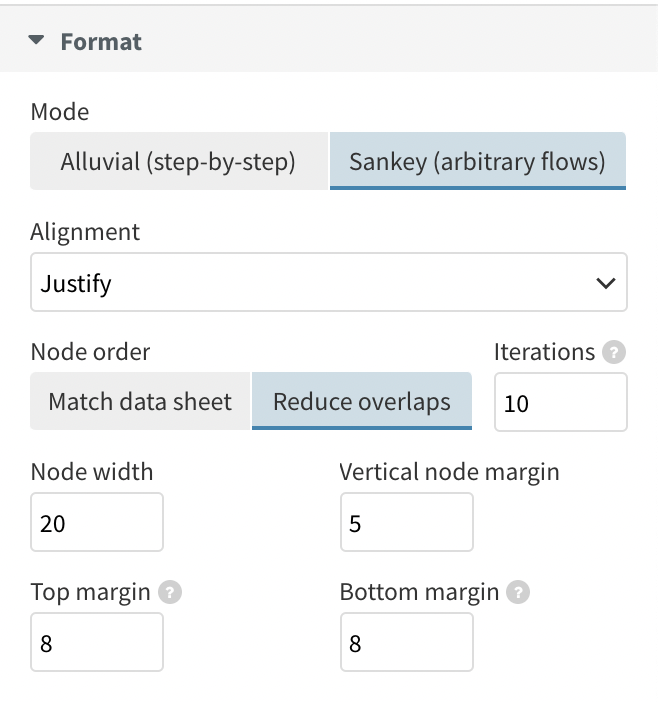Screen dimensions: 658x702
Task: Click the Mode label text
Action: click(60, 111)
